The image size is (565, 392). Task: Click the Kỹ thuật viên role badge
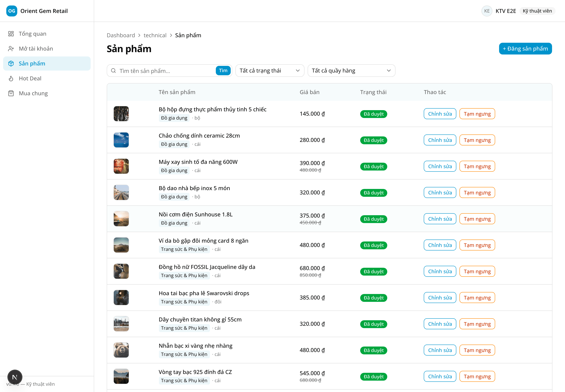(x=537, y=11)
